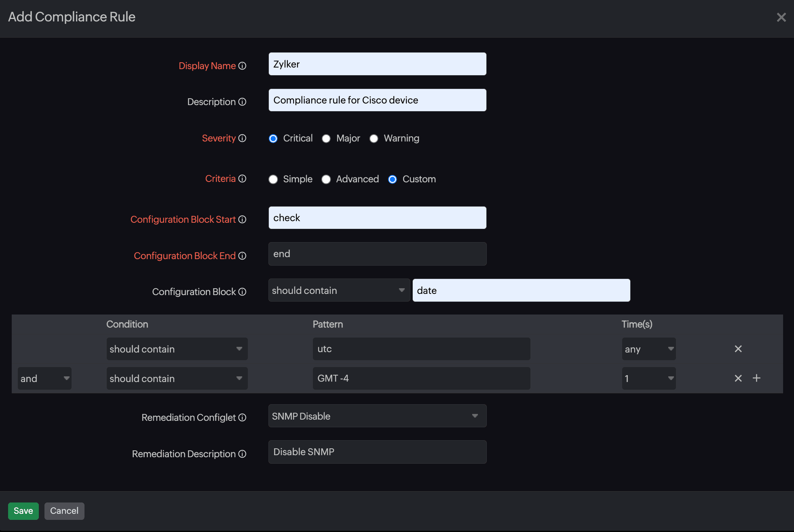Open the Time(s) dropdown showing 'any'
This screenshot has width=794, height=532.
pyautogui.click(x=648, y=348)
